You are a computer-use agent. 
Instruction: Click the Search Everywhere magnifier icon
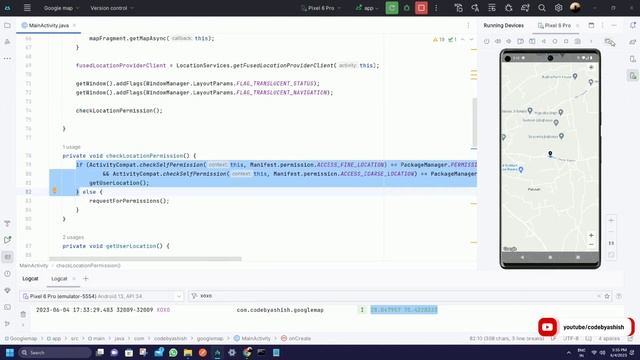pos(542,8)
